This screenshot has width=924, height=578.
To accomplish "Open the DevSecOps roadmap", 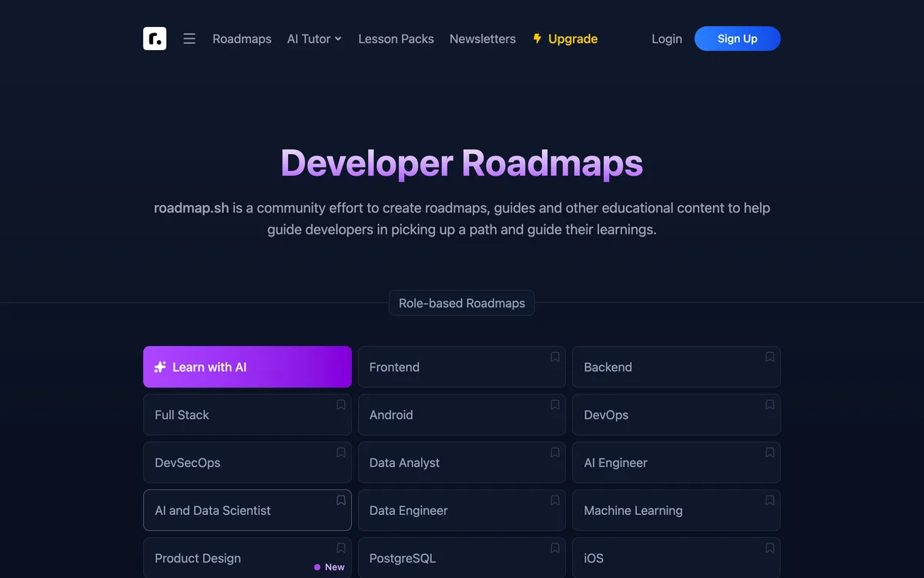I will pyautogui.click(x=247, y=462).
